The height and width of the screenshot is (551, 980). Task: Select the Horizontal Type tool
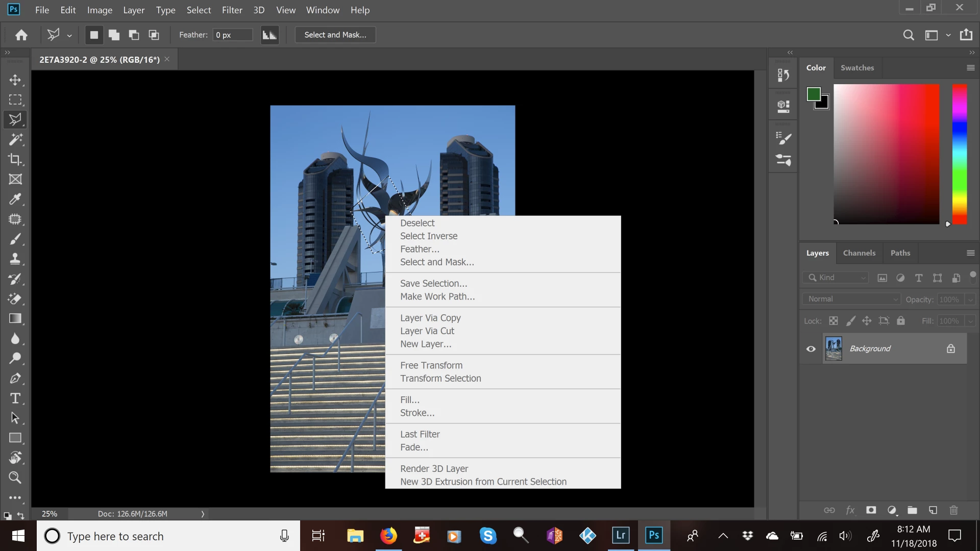(x=15, y=398)
